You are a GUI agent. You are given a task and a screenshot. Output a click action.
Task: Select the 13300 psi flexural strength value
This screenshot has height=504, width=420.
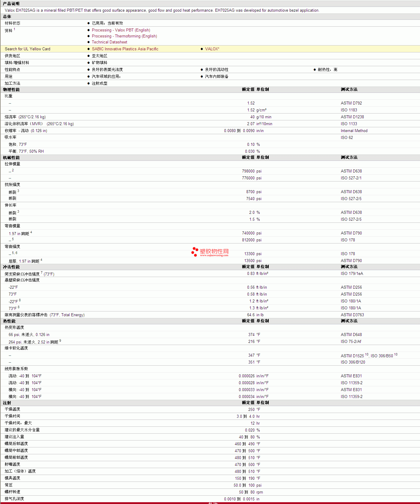click(253, 254)
